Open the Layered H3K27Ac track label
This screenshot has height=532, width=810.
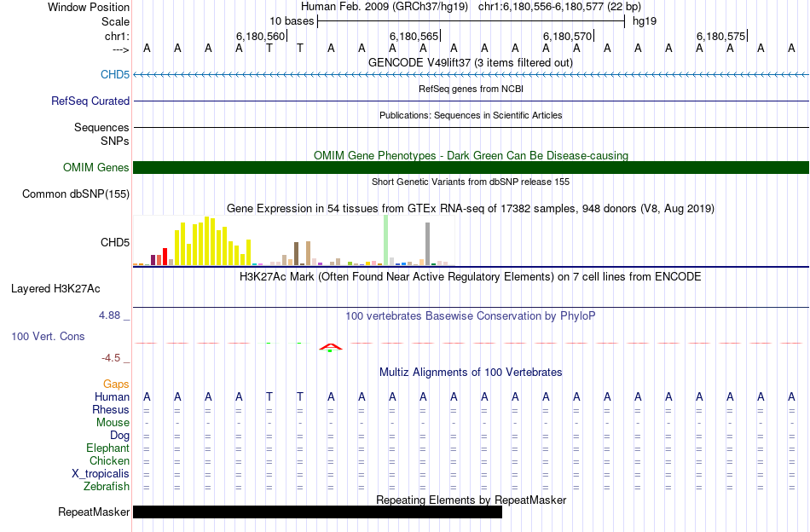[55, 288]
